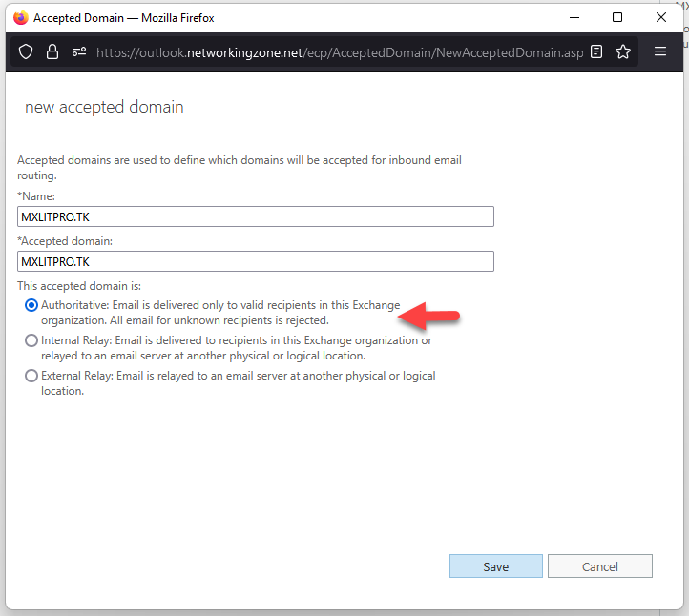Image resolution: width=689 pixels, height=616 pixels.
Task: Close the Accepted Domain window
Action: tap(661, 17)
